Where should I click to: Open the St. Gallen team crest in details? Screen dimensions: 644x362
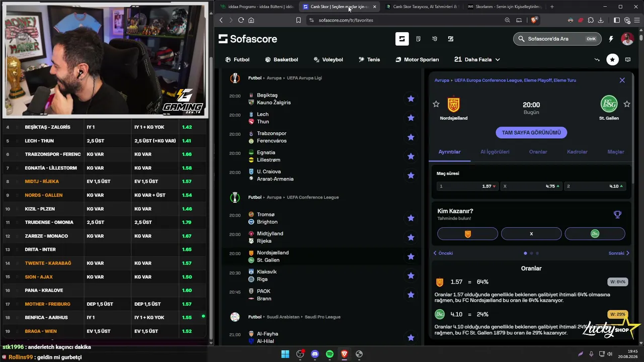(609, 104)
